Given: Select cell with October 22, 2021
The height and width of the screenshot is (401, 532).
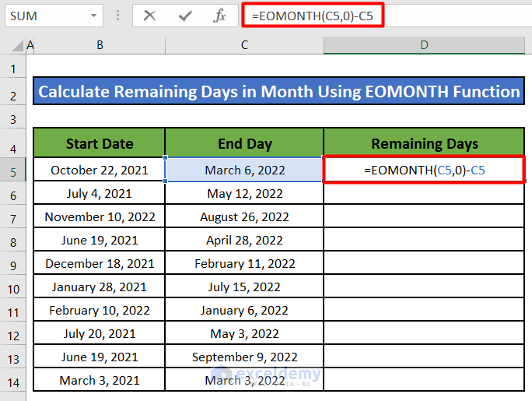Looking at the screenshot, I should coord(100,170).
